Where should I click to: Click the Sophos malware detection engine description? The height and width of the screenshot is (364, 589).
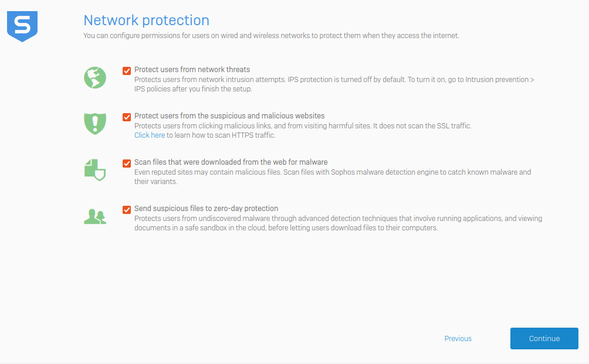[x=333, y=177]
